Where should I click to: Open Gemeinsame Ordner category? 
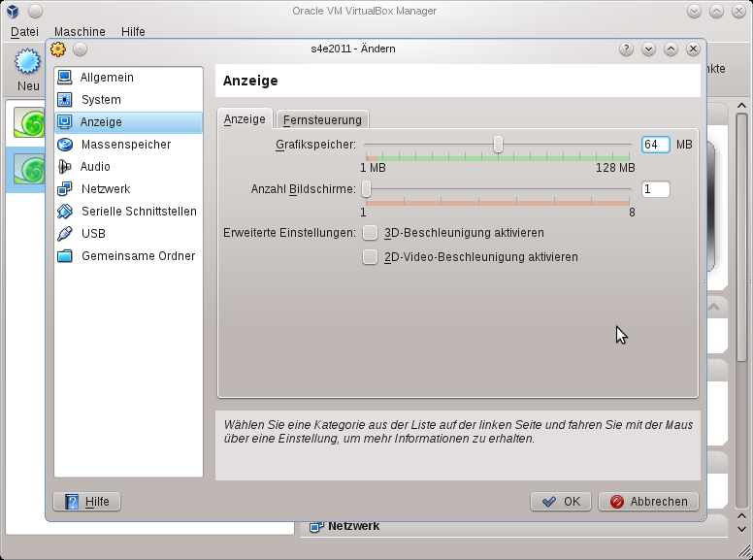(x=129, y=256)
